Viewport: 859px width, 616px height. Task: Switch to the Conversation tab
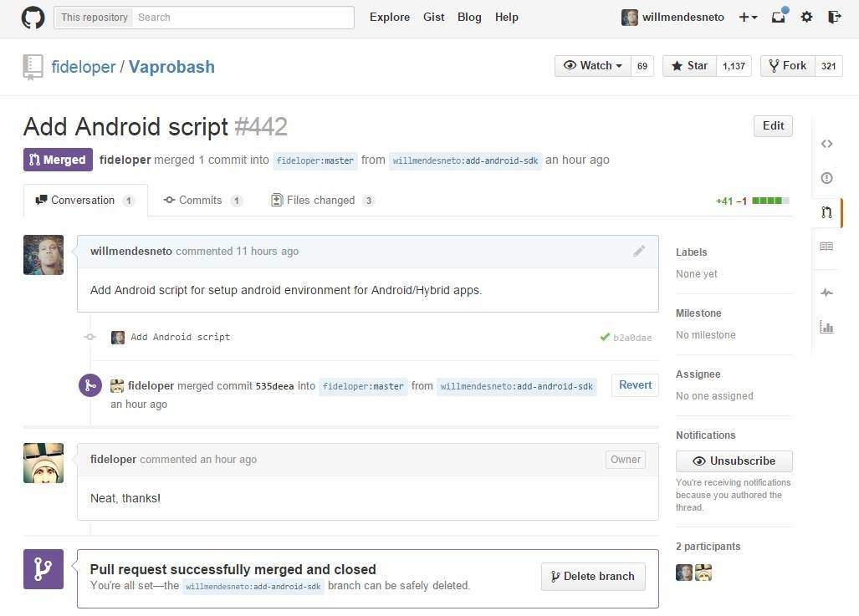coord(85,201)
